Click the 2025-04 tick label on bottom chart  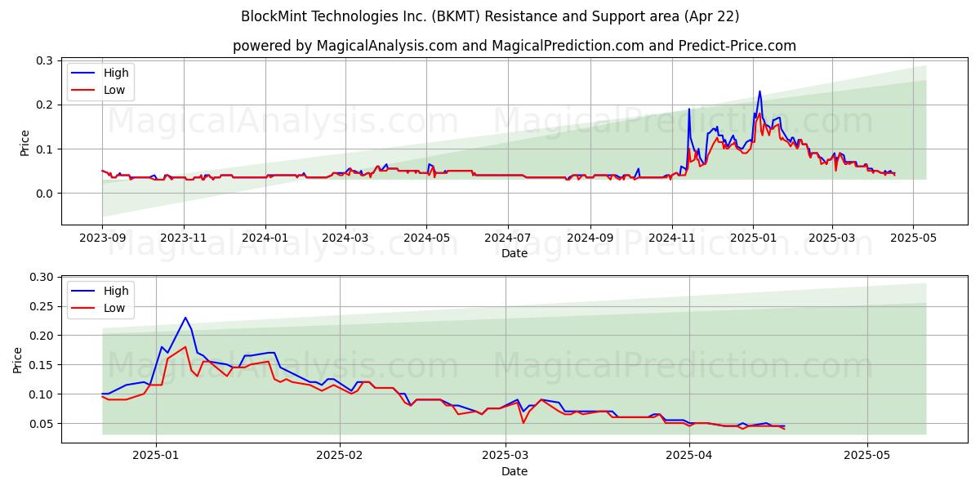(689, 456)
